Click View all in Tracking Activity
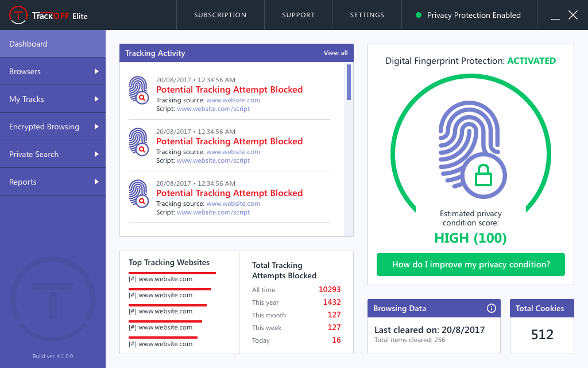The image size is (588, 368). [335, 53]
